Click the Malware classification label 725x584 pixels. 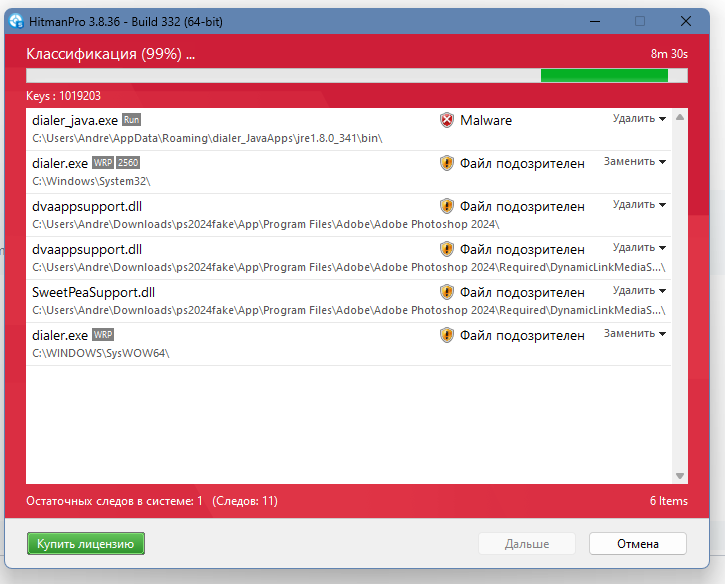tap(486, 120)
